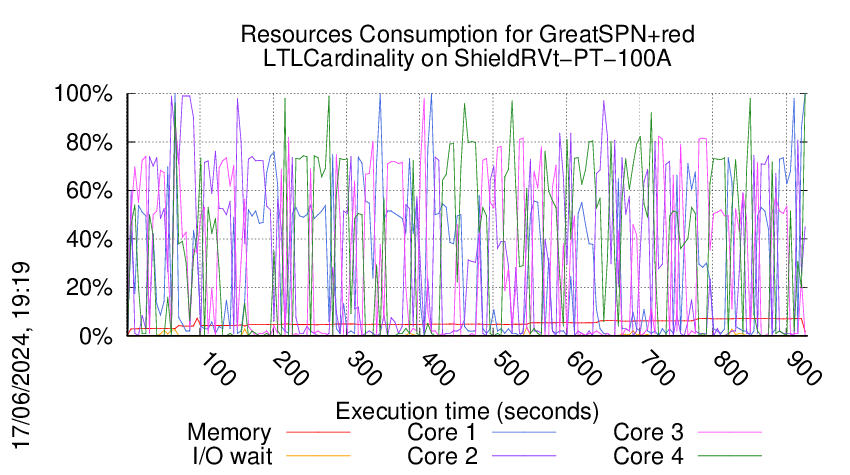Click the 100% y-axis label
Image resolution: width=850 pixels, height=475 pixels.
tap(83, 94)
